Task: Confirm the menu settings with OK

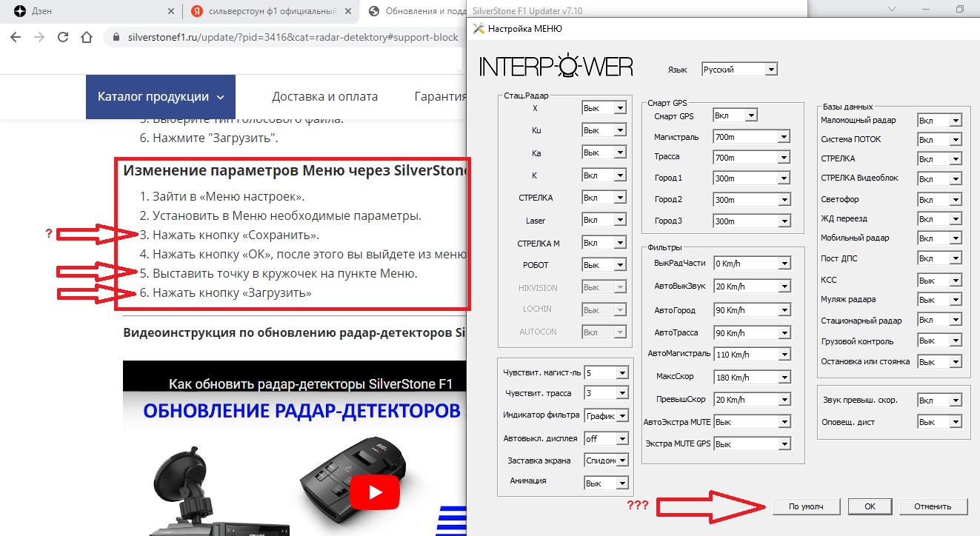Action: click(870, 506)
